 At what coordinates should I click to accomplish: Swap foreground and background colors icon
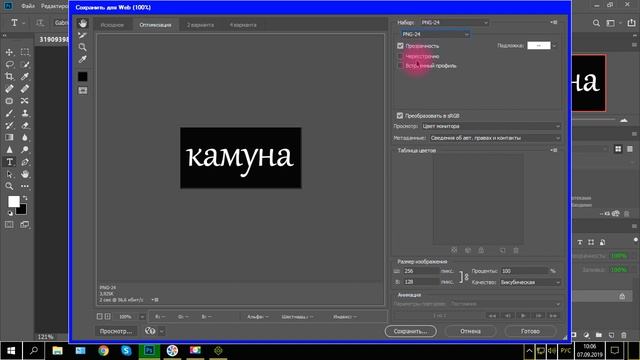click(x=25, y=198)
